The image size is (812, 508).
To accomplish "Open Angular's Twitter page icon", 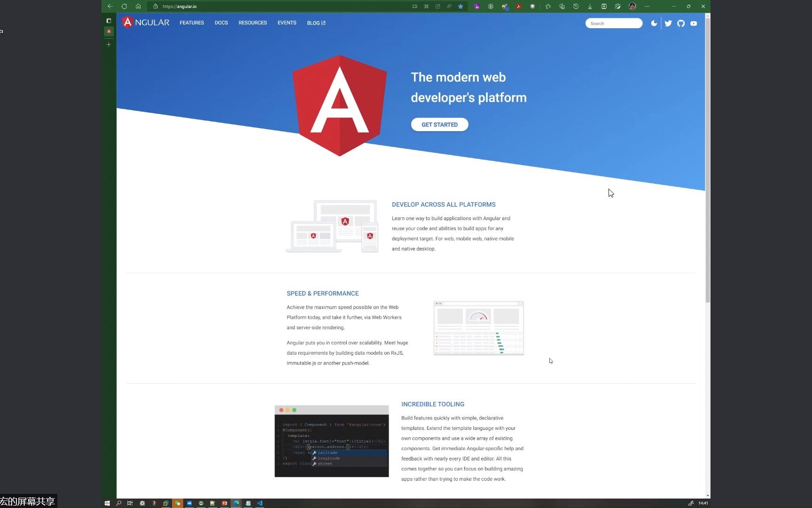I will pos(668,23).
